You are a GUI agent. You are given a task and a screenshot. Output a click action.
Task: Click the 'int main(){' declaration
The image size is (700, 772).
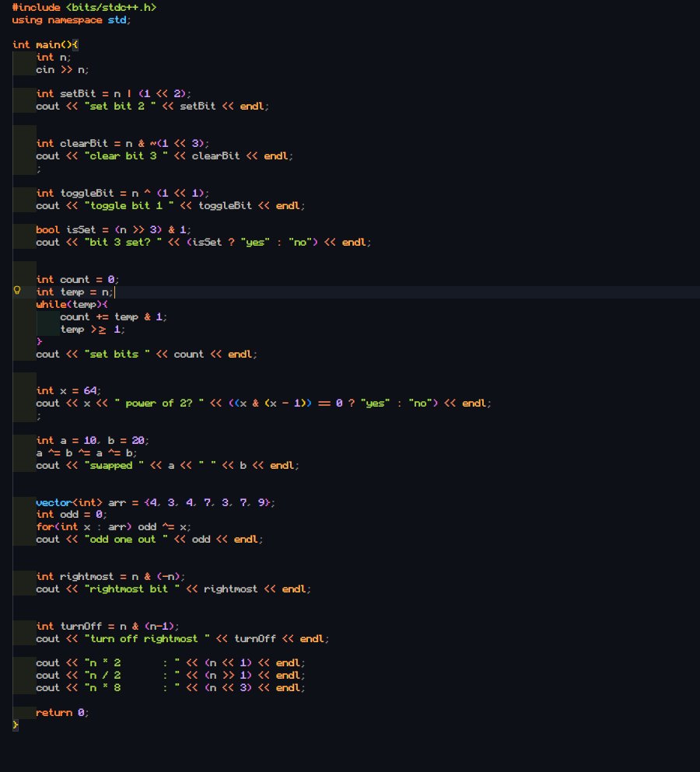click(x=45, y=45)
